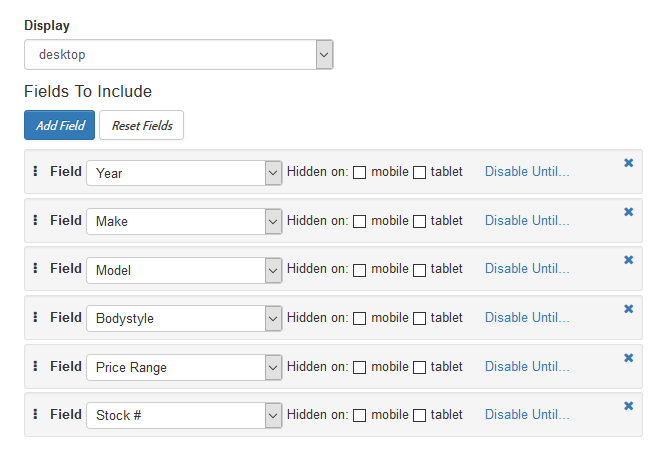This screenshot has width=663, height=455.
Task: Click the drag handle for Stock # row
Action: (x=35, y=414)
